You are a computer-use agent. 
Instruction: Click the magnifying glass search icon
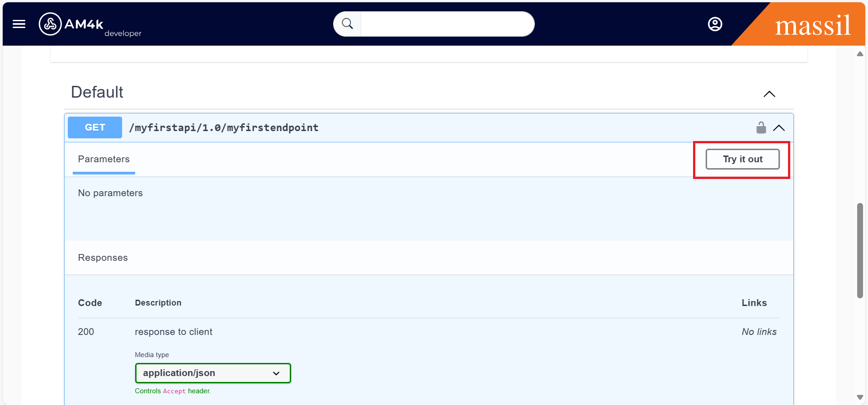(347, 24)
